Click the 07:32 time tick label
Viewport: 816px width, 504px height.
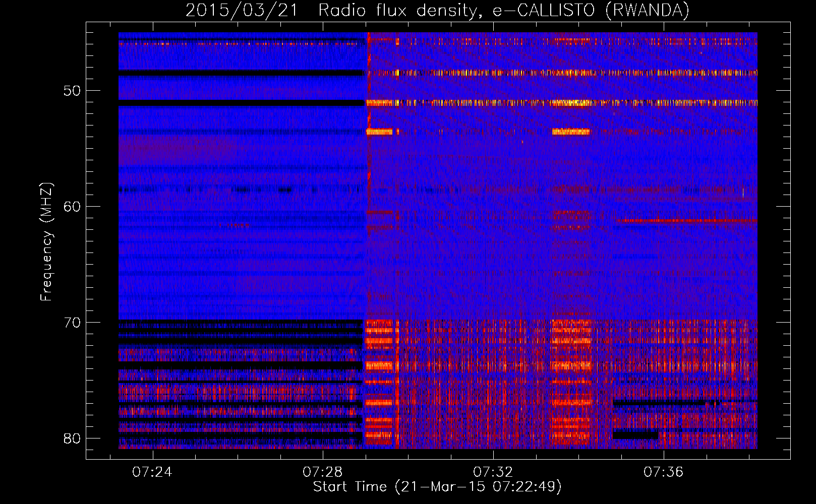click(x=493, y=472)
